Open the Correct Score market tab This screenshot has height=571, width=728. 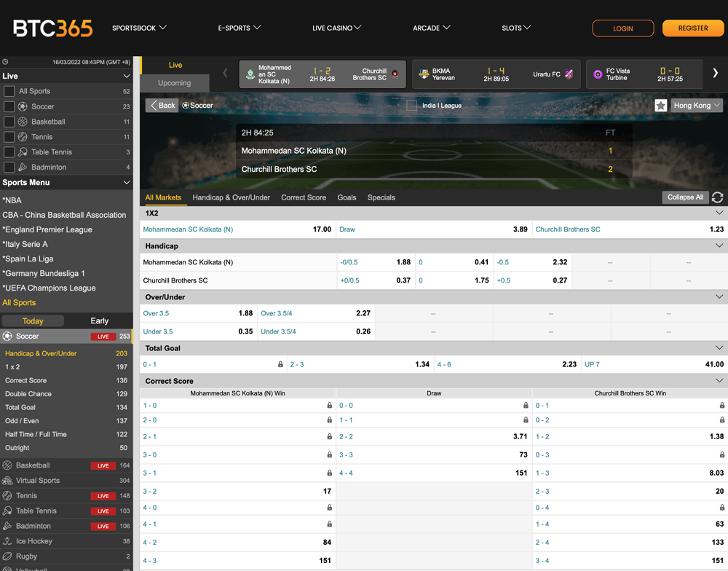tap(304, 197)
